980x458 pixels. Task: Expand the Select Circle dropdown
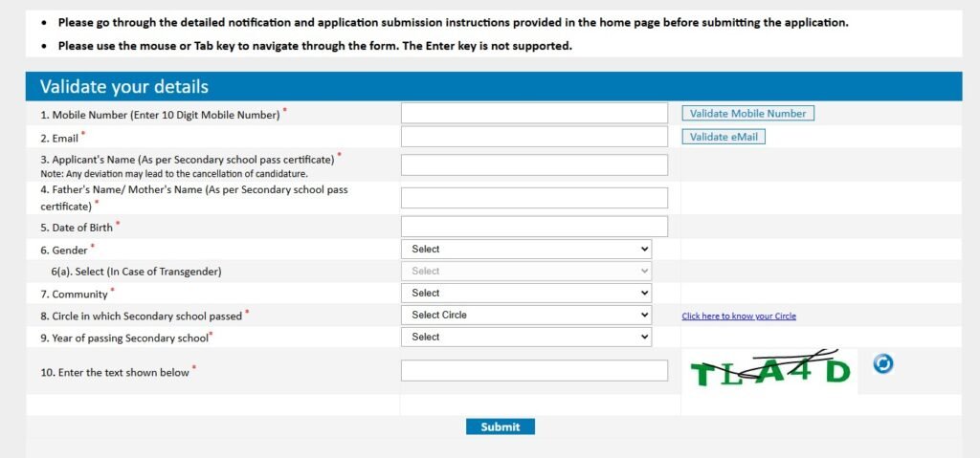click(526, 315)
